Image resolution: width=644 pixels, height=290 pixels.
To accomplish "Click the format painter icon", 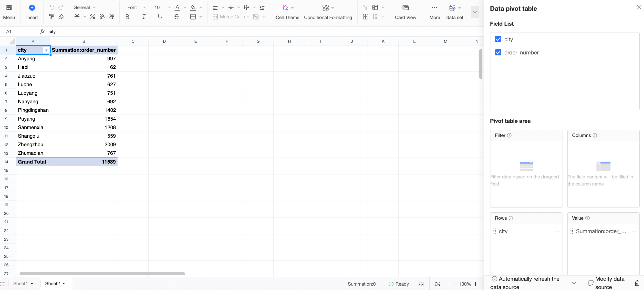I will [52, 17].
